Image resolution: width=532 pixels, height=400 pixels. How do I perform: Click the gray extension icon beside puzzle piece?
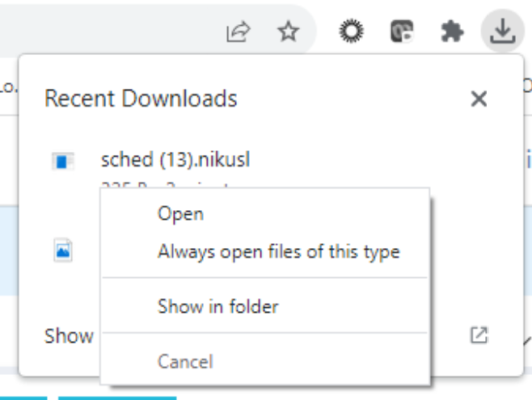tap(402, 32)
